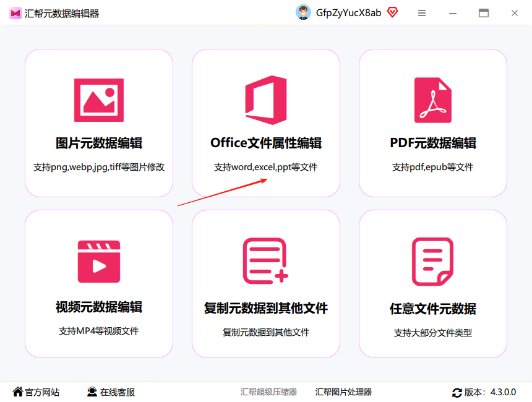Open the hamburger menu in title bar
Screen dimensions: 532x402
(x=422, y=13)
